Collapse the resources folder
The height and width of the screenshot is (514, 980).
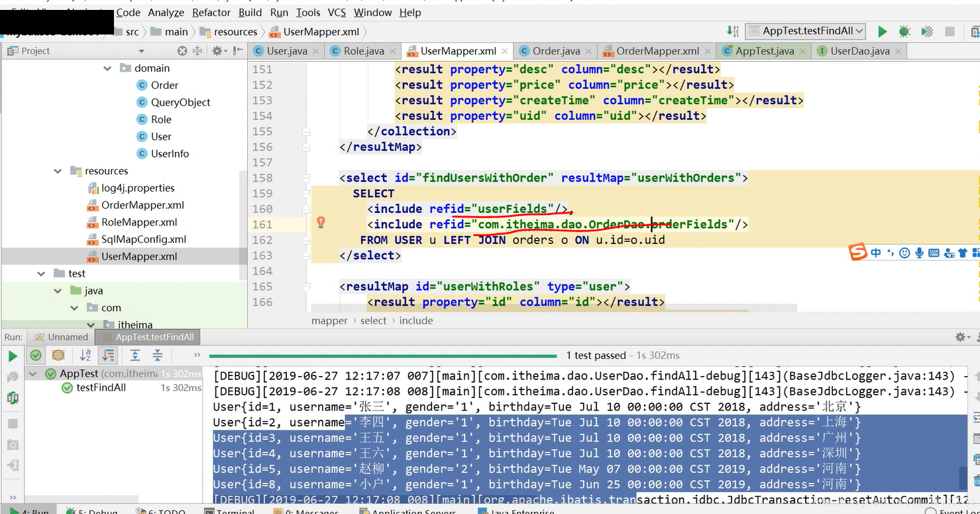coord(58,171)
